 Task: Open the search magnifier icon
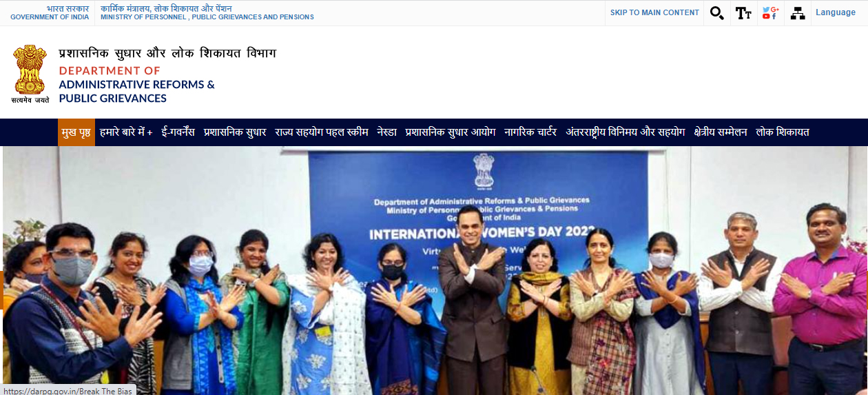point(717,13)
